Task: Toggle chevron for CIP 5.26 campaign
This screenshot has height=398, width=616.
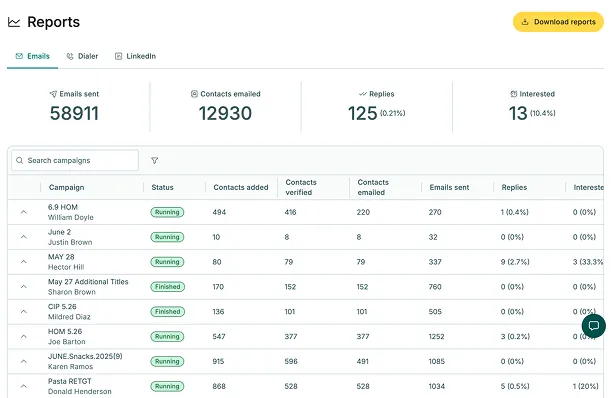Action: (24, 312)
